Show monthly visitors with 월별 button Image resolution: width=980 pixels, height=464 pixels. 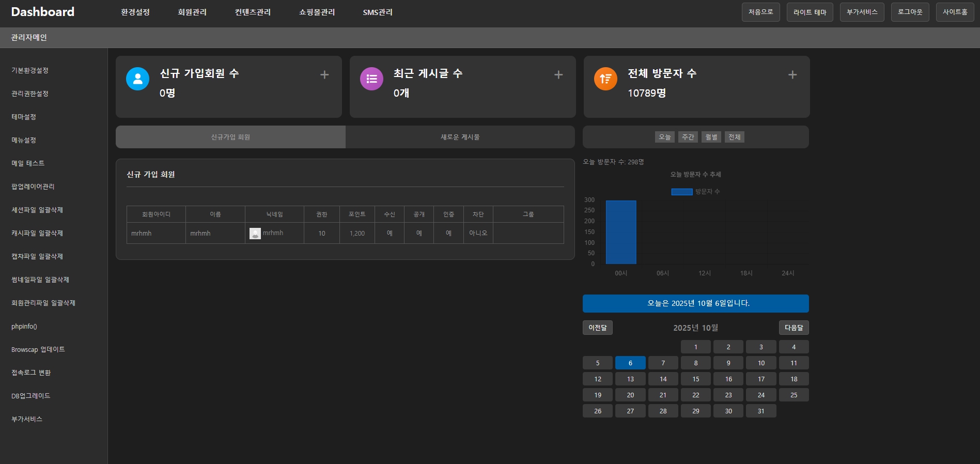click(711, 137)
